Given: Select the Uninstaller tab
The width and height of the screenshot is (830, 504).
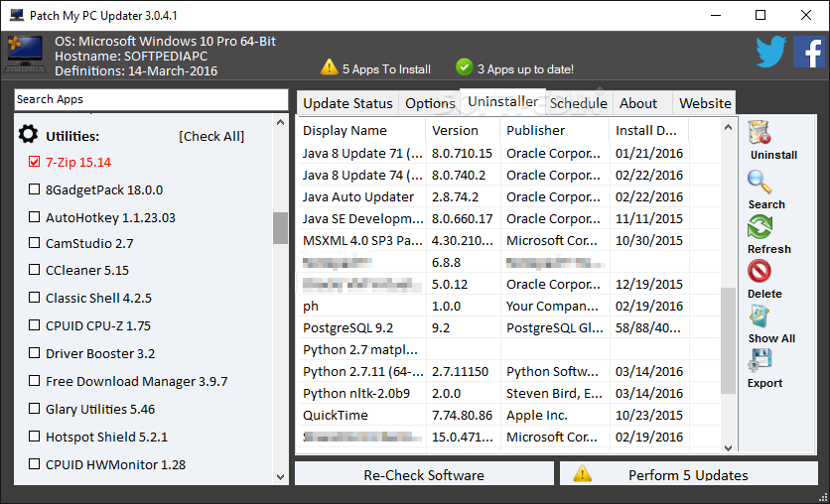Looking at the screenshot, I should tap(503, 101).
